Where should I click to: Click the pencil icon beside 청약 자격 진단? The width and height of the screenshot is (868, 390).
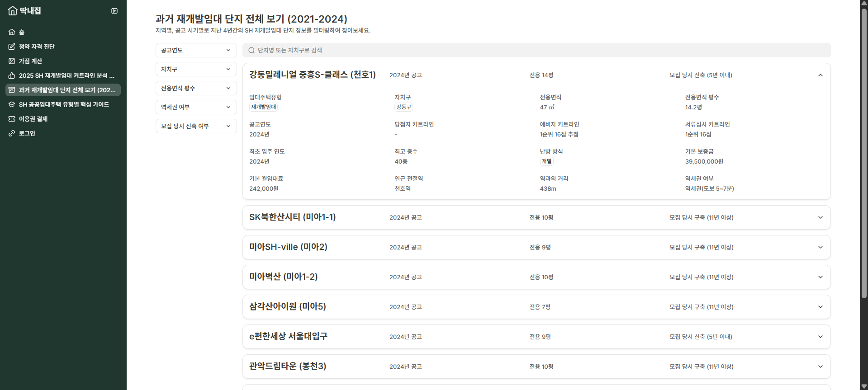coord(12,47)
